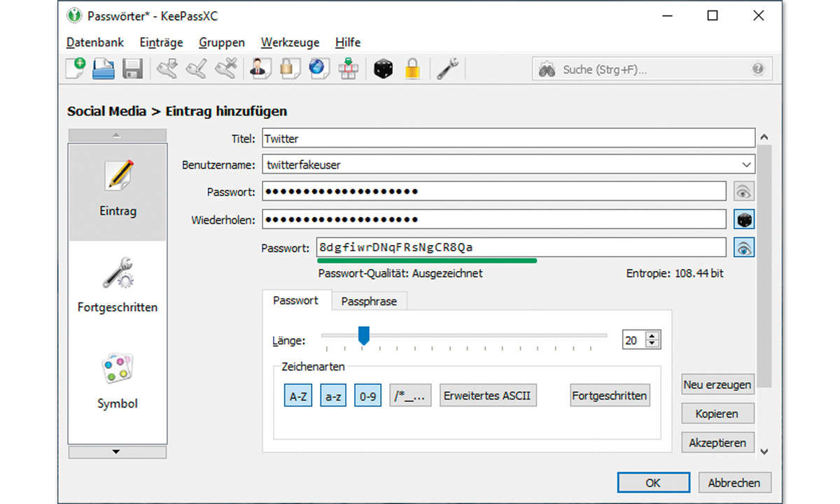Click the Neu erzeugen button

pyautogui.click(x=717, y=384)
